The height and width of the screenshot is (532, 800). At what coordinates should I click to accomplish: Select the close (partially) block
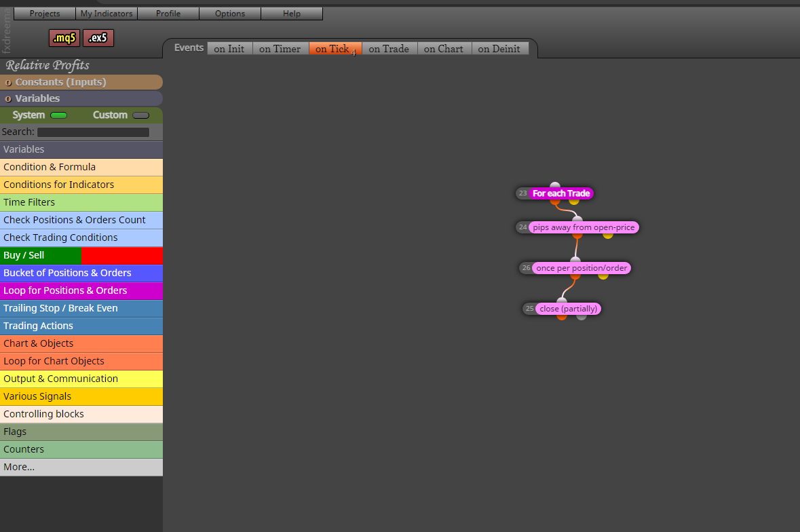[x=569, y=309]
